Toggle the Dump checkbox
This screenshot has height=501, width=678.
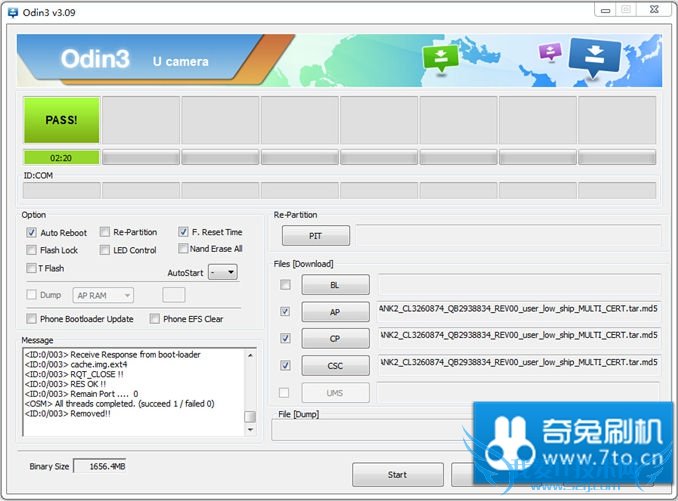(31, 295)
